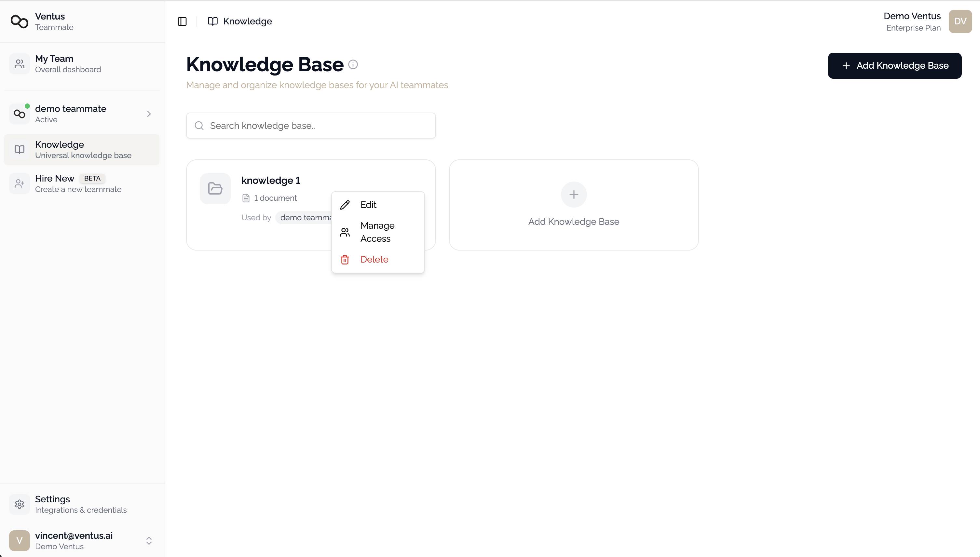
Task: Click the Hire New add-person icon
Action: [20, 183]
